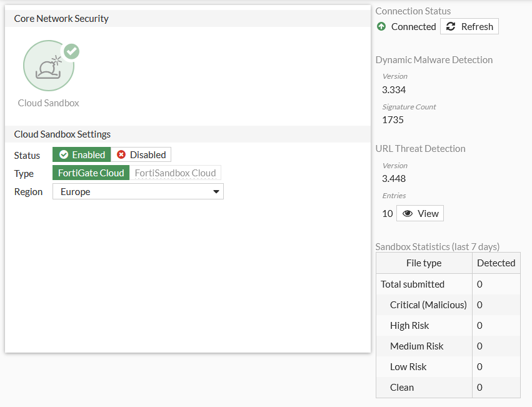Click the Region dropdown arrow
This screenshot has width=532, height=407.
(216, 192)
